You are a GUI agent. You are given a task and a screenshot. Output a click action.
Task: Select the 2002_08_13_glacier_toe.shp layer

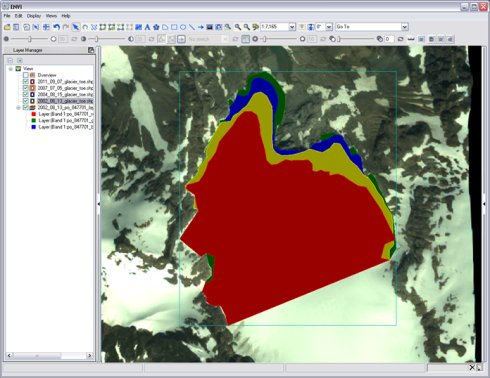tap(65, 101)
